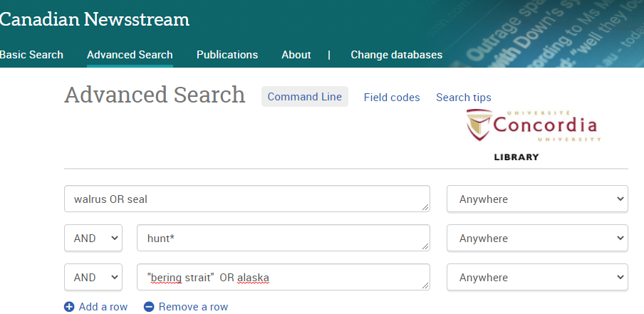Image resolution: width=644 pixels, height=314 pixels.
Task: Click the Add a row link text
Action: click(x=103, y=307)
